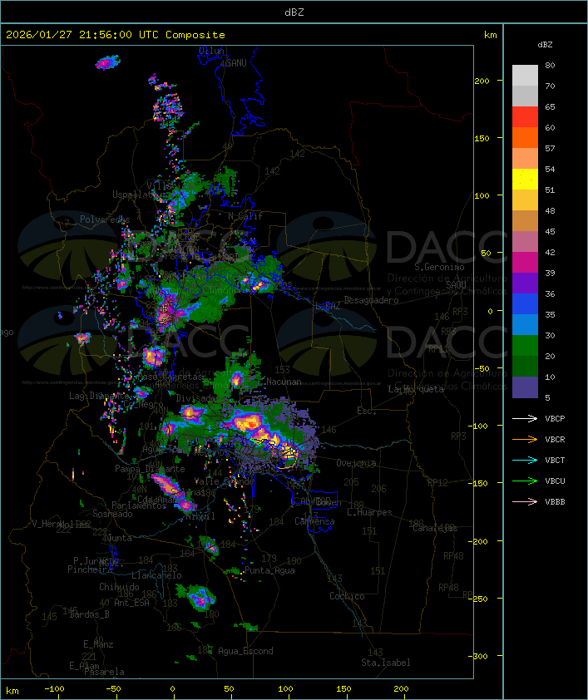The width and height of the screenshot is (588, 700).
Task: Pick the light gray 70-80 dBZ swatch
Action: pyautogui.click(x=525, y=76)
